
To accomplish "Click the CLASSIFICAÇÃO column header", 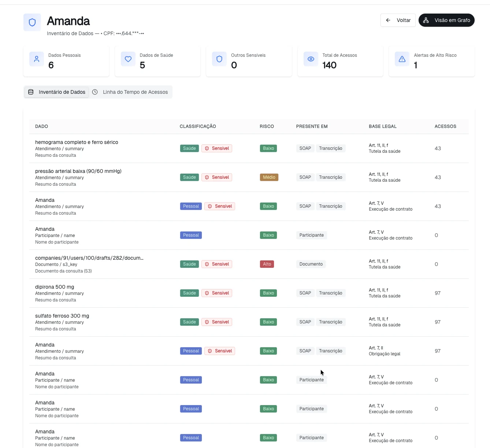I will [x=198, y=126].
